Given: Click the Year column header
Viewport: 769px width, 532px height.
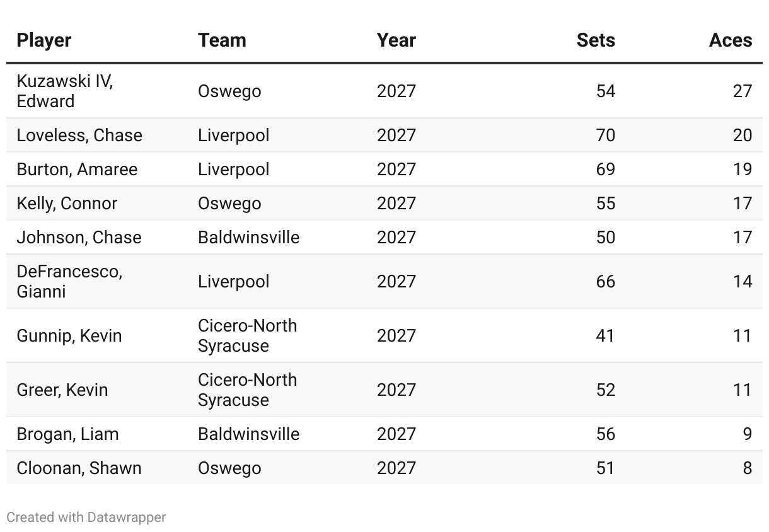Looking at the screenshot, I should [x=396, y=40].
